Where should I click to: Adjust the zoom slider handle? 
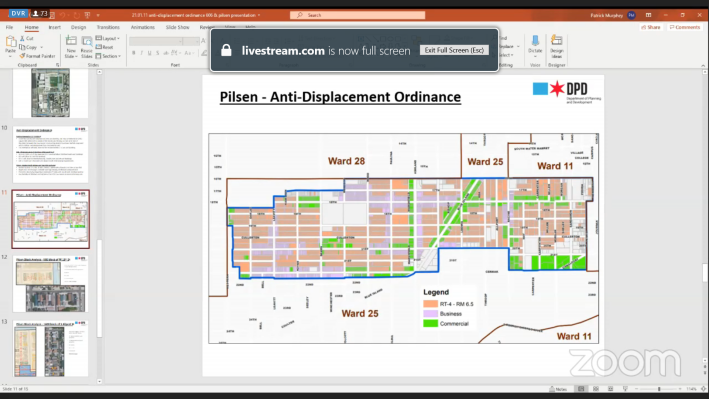point(659,389)
